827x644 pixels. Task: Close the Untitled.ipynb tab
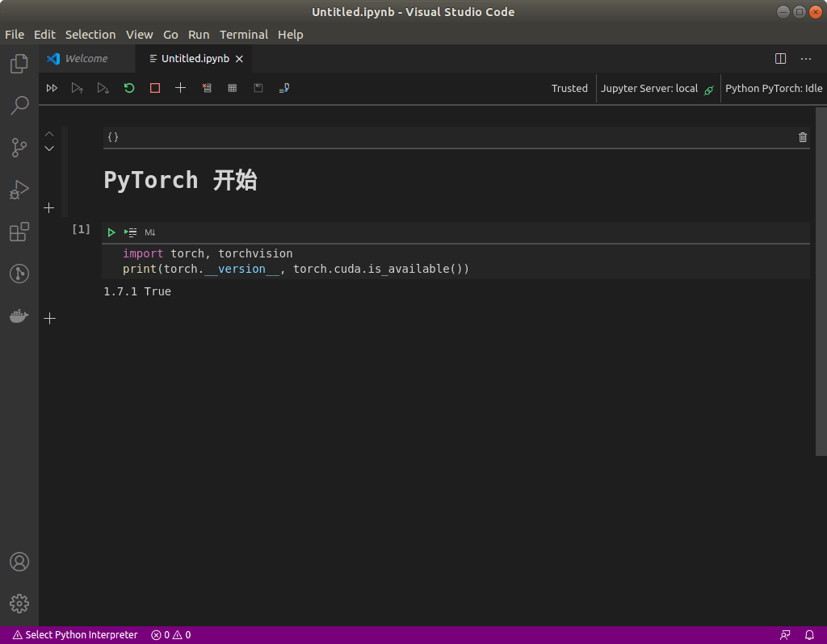(x=239, y=59)
